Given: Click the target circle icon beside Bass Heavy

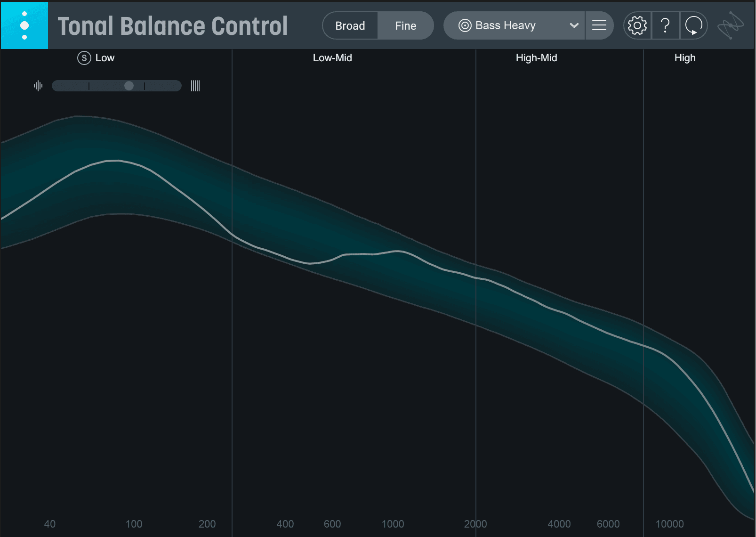Looking at the screenshot, I should pos(465,25).
